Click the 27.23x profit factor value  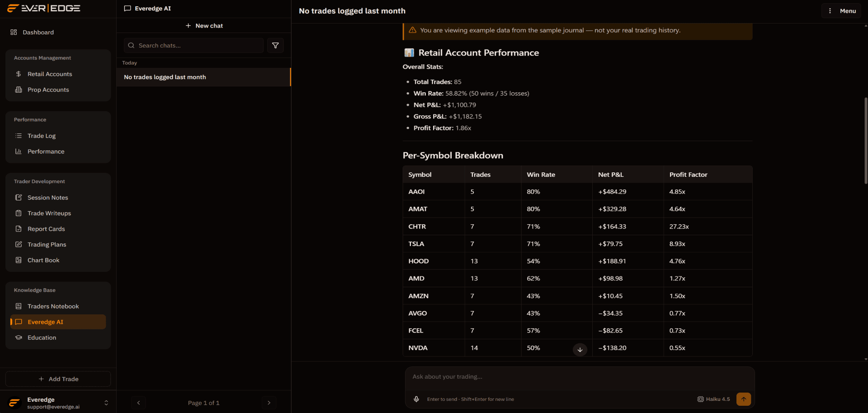tap(679, 227)
